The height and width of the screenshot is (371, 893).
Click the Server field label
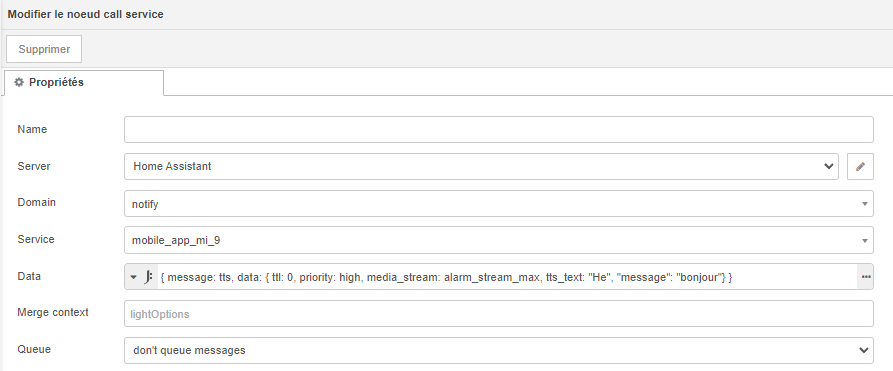(34, 166)
